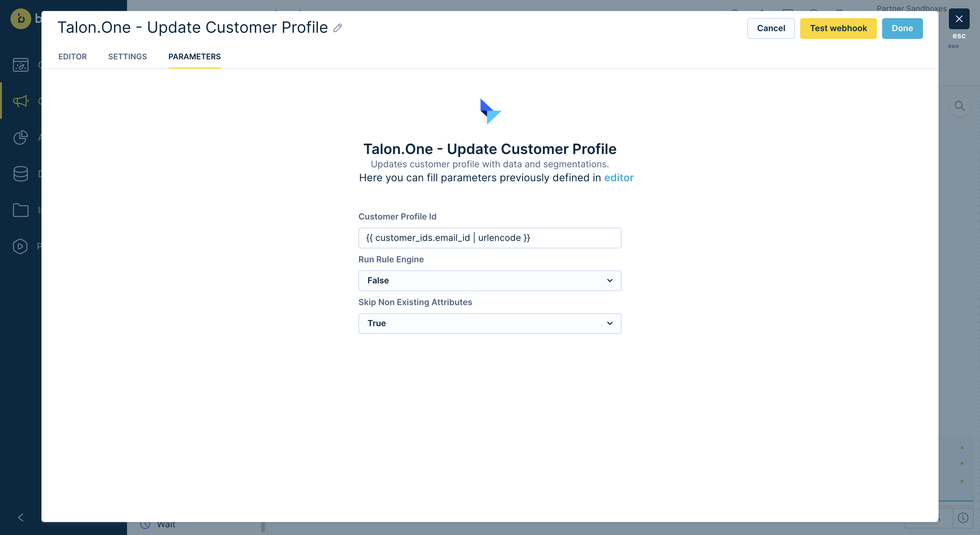Open the Data manager database icon in sidebar
This screenshot has width=980, height=535.
coord(20,174)
